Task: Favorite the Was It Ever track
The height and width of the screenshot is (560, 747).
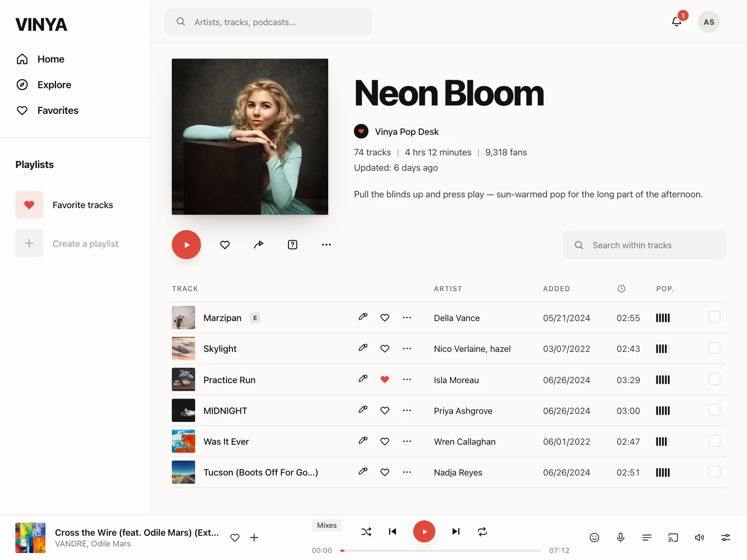Action: [385, 441]
